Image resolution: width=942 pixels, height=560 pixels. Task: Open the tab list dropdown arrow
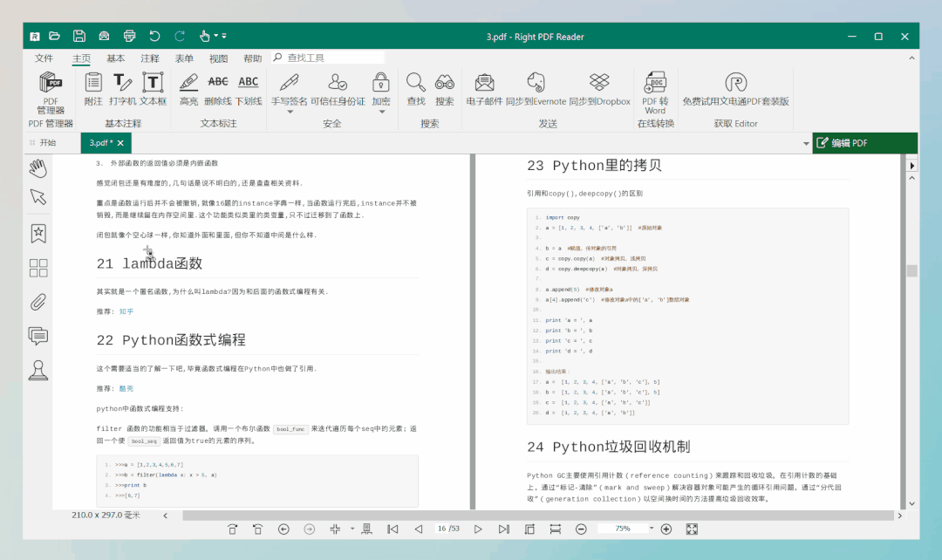806,144
